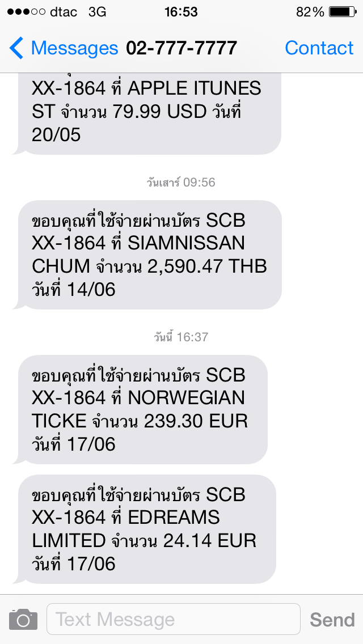
Task: Select the EDREAMS LIMITED message bubble
Action: [x=146, y=529]
